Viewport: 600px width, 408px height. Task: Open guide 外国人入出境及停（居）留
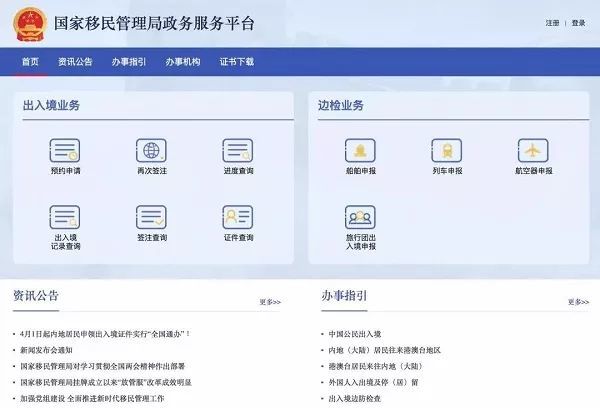tap(373, 382)
